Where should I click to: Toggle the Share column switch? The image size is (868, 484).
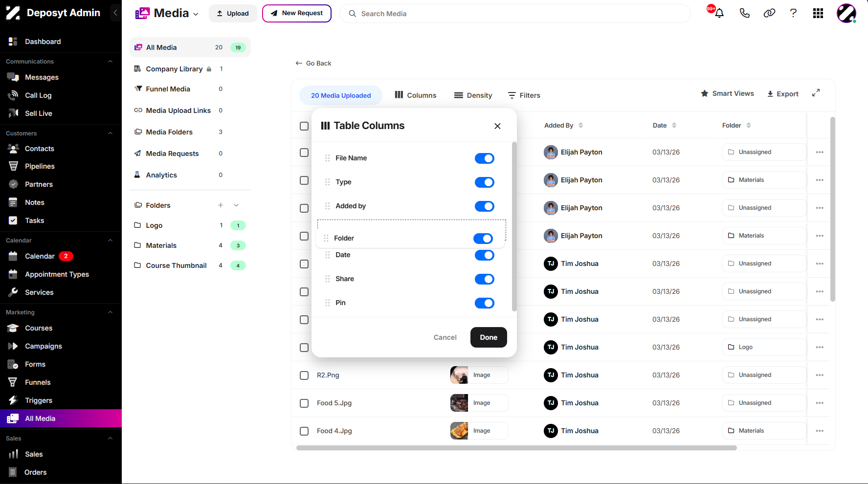coord(485,279)
